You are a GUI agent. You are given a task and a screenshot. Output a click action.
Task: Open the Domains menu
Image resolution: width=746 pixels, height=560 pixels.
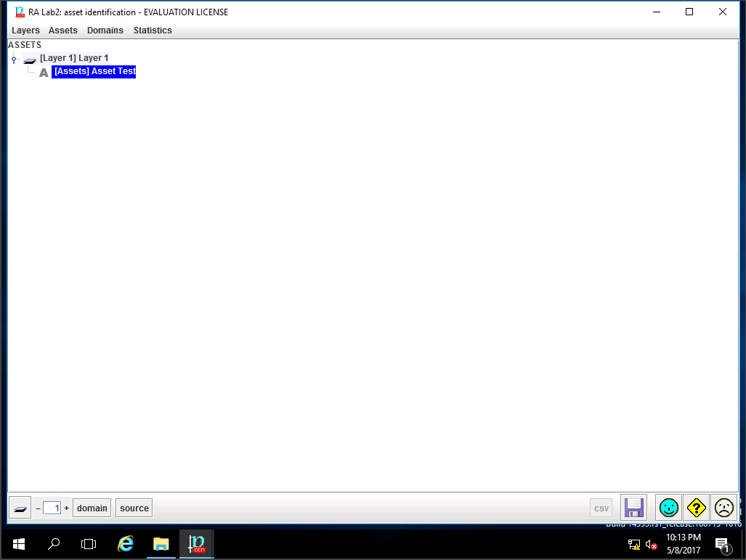coord(105,31)
